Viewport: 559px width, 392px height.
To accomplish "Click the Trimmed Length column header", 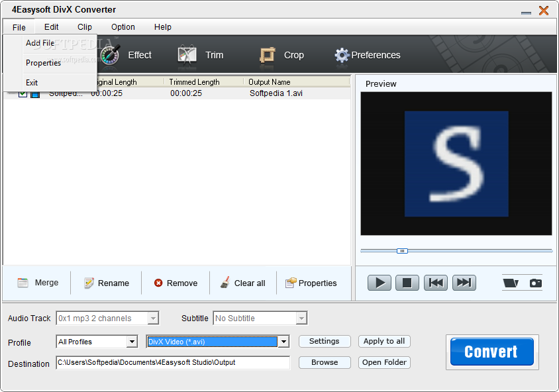I will coord(203,82).
